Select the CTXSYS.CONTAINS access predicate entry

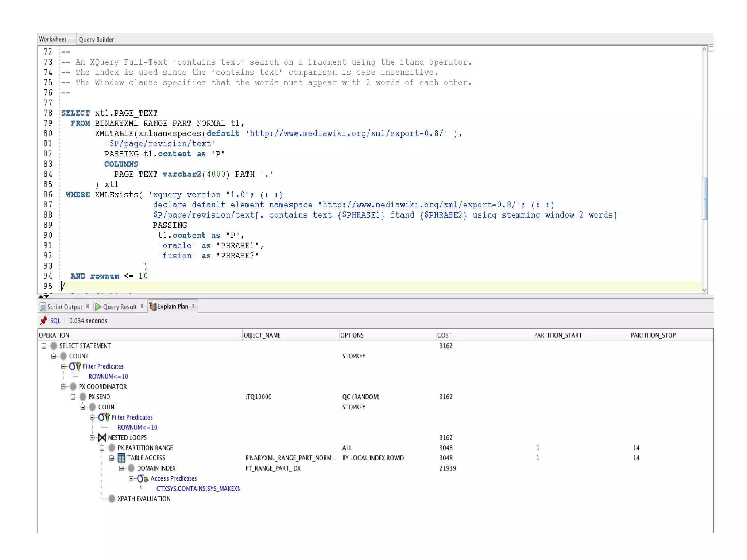198,489
